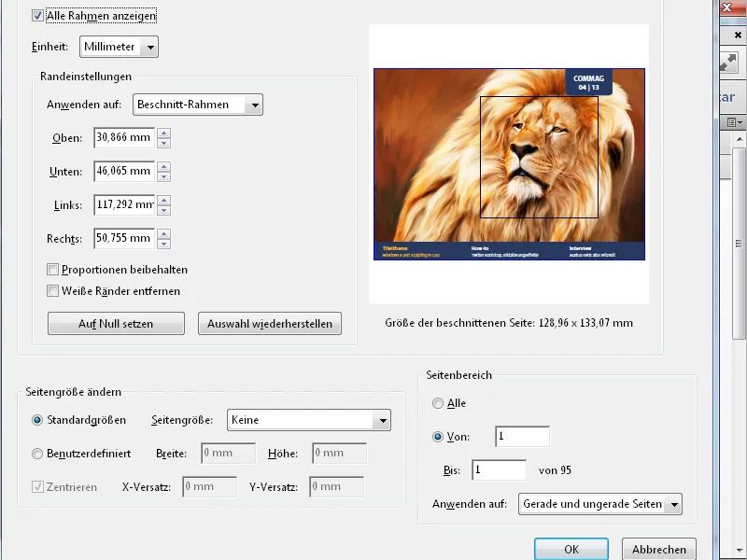
Task: Click the 'von 95' page count text
Action: (x=555, y=470)
